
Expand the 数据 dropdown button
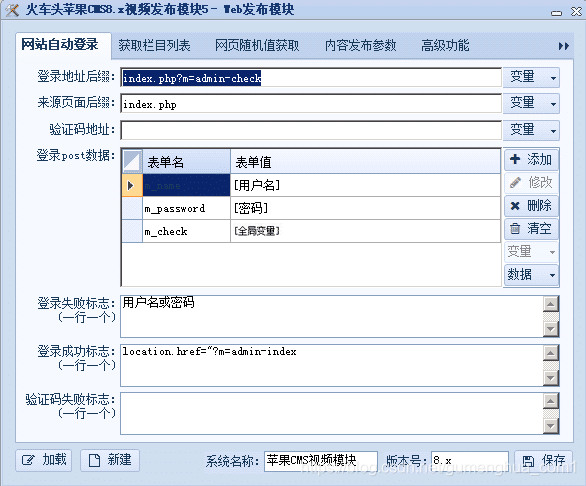tap(531, 275)
